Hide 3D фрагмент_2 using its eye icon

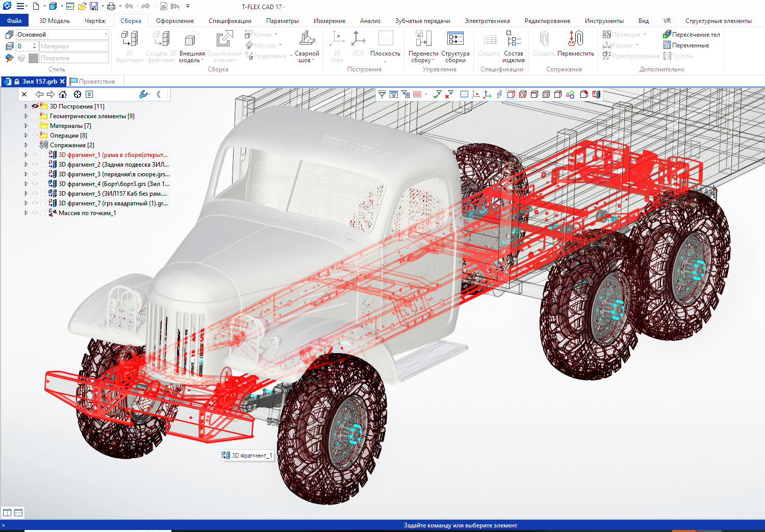35,165
